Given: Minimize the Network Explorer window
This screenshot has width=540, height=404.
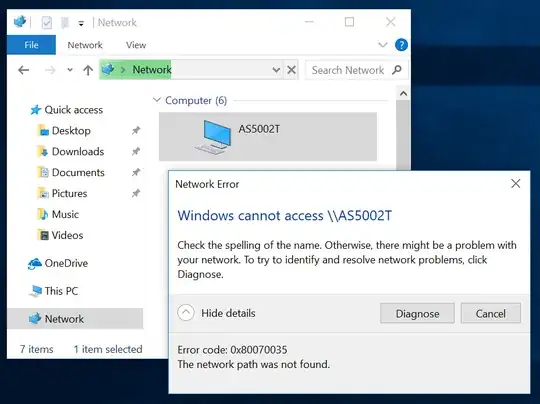Looking at the screenshot, I should [309, 22].
